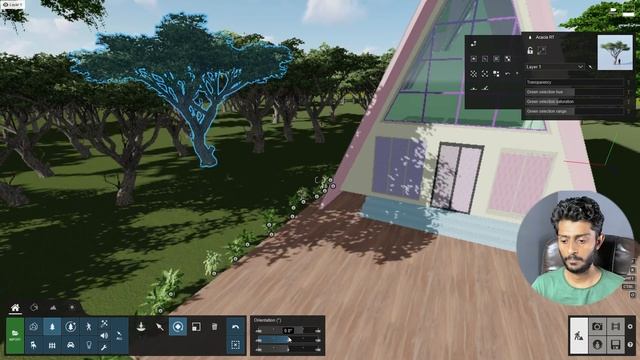This screenshot has height=360, width=640.
Task: Adjust the Green selection saturation slider
Action: [574, 101]
